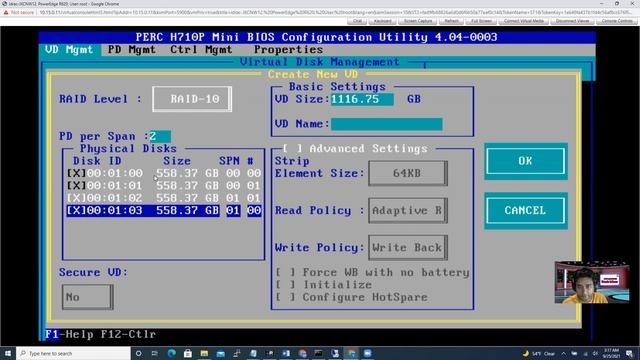The height and width of the screenshot is (360, 640).
Task: Enable the Advanced Settings checkbox
Action: point(293,149)
